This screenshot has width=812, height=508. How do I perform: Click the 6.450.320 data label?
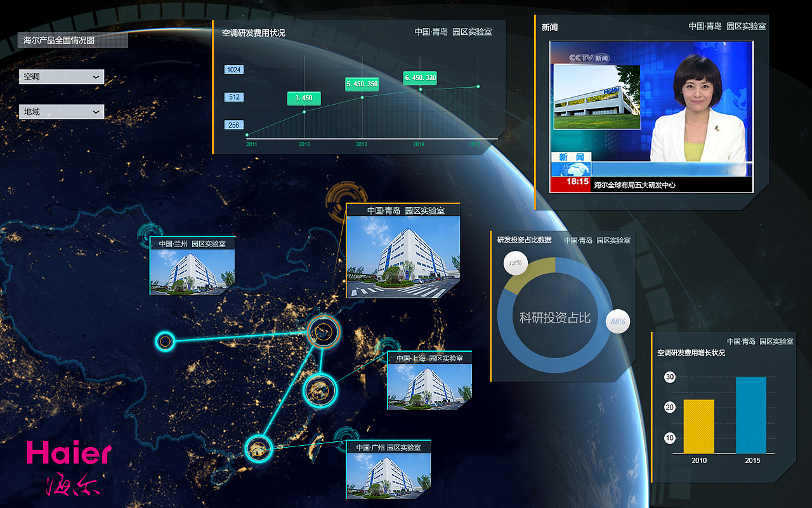420,77
